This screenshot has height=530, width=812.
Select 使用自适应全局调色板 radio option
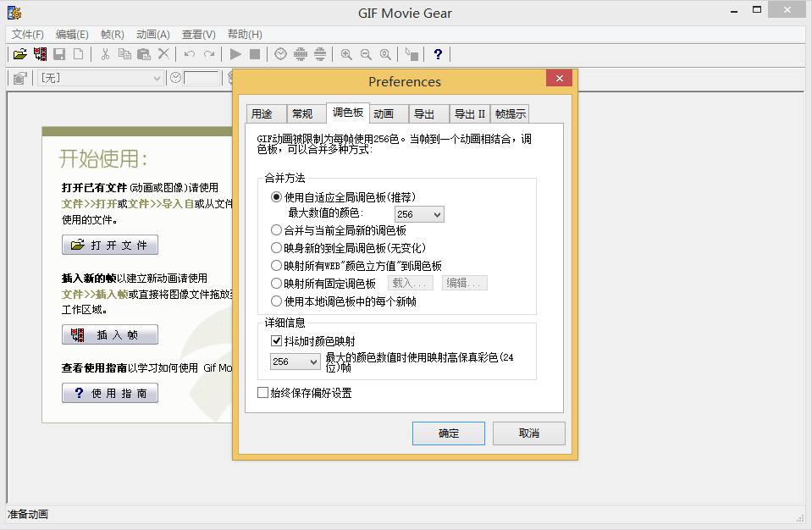coord(276,197)
